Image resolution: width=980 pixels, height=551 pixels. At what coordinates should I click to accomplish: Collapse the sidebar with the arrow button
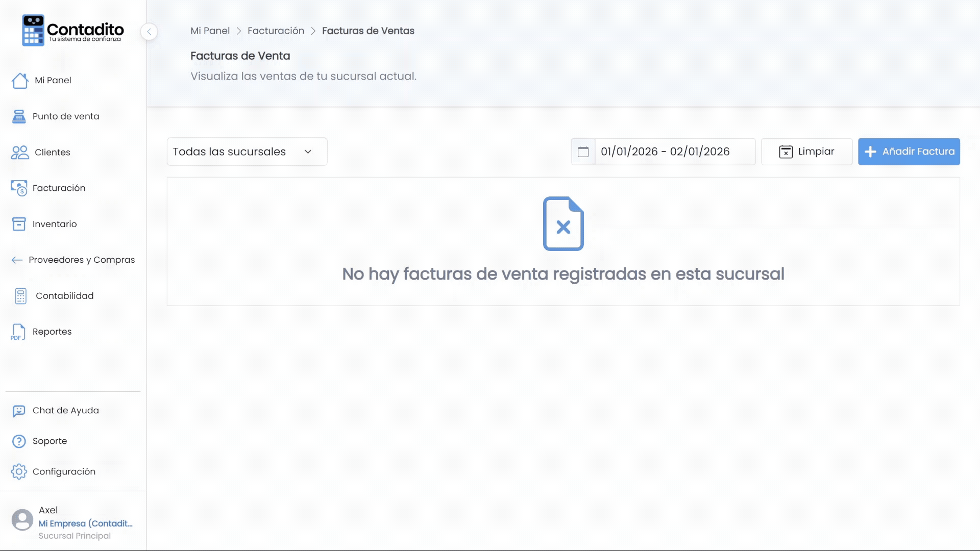(x=149, y=32)
